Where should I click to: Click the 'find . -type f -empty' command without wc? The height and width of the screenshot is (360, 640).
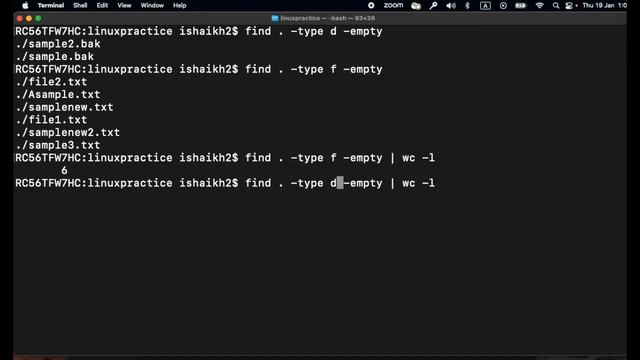tap(313, 69)
